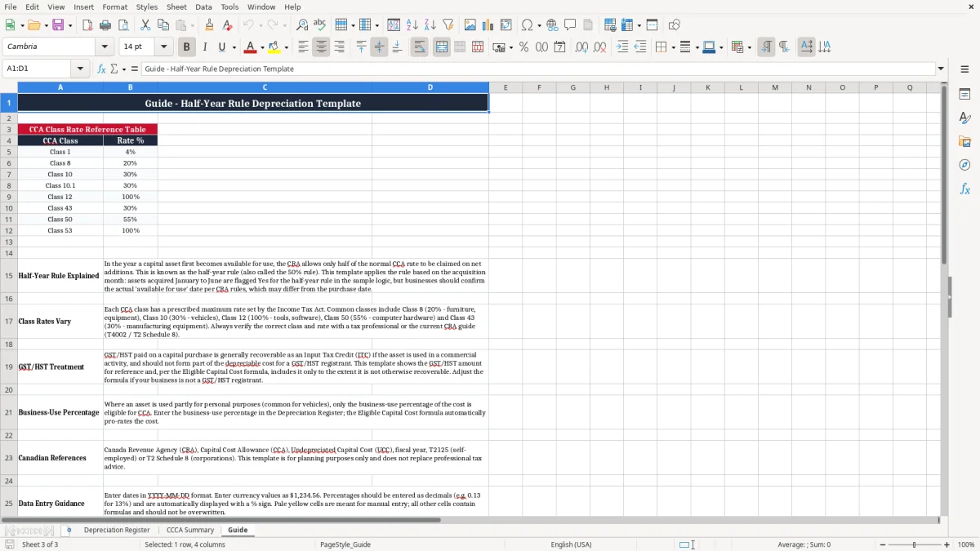Apply yellow background color swatch
980x551 pixels.
coord(275,47)
